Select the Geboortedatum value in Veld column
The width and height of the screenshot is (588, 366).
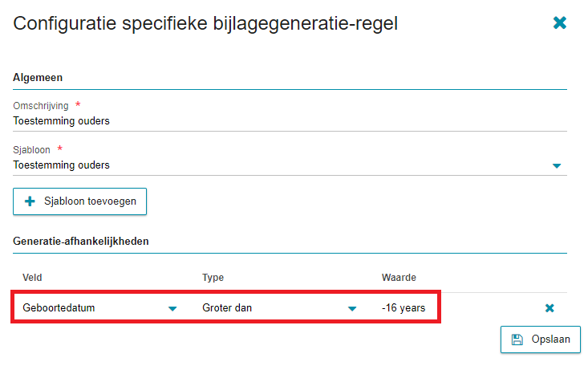(59, 308)
